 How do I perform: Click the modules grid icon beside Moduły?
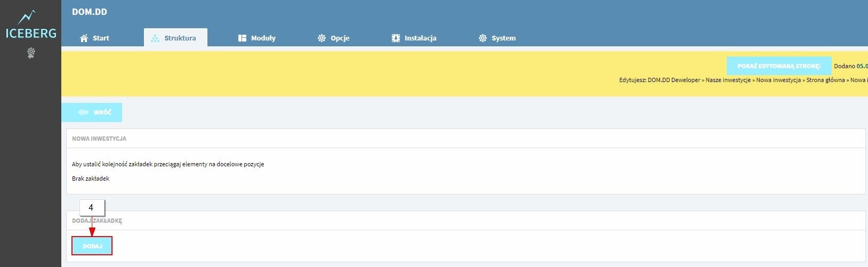(242, 38)
